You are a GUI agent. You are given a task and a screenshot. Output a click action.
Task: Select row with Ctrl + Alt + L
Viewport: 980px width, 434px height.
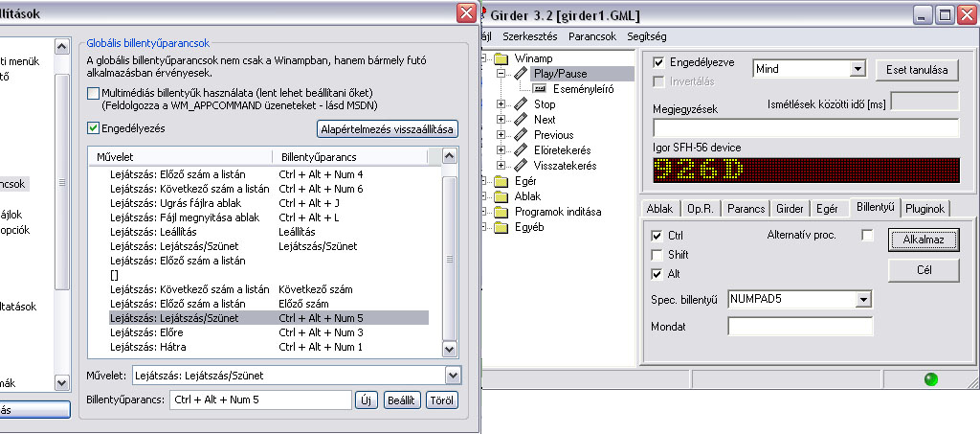click(x=269, y=217)
